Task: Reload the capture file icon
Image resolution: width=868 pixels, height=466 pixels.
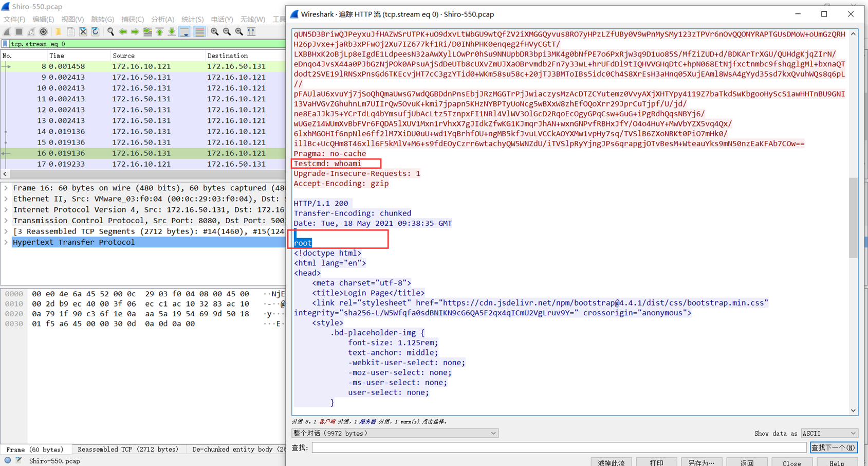Action: pos(96,32)
